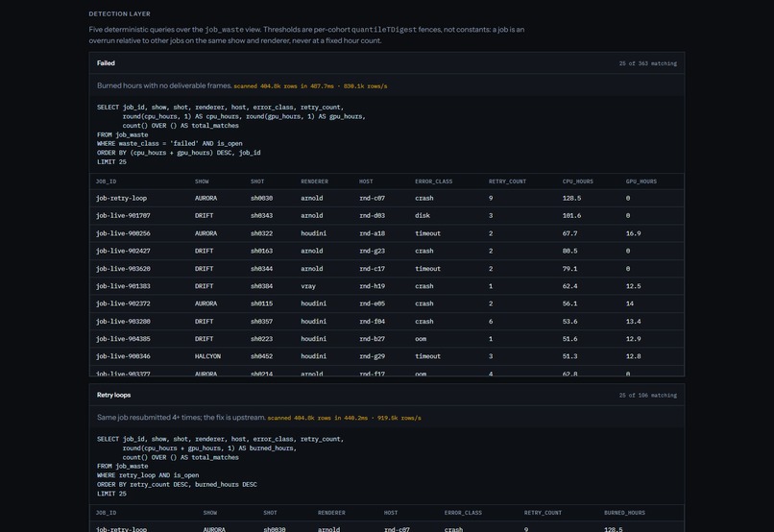Viewport: 774px width, 532px height.
Task: Click the job-live-903620 cell
Action: (x=123, y=269)
